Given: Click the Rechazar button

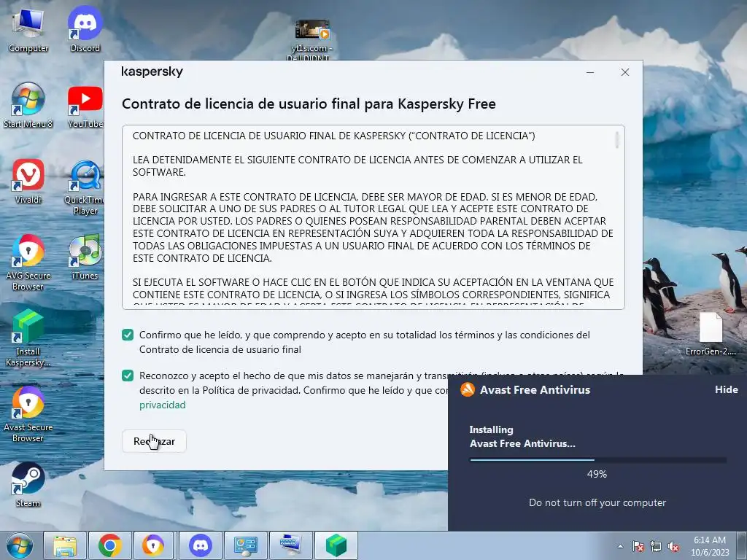Looking at the screenshot, I should coord(154,441).
